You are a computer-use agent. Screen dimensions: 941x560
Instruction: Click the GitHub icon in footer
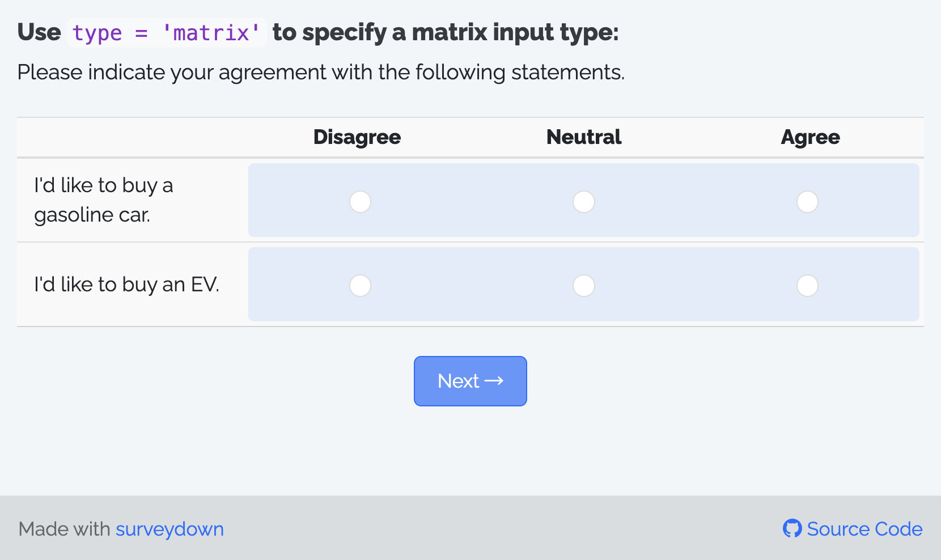pos(792,528)
